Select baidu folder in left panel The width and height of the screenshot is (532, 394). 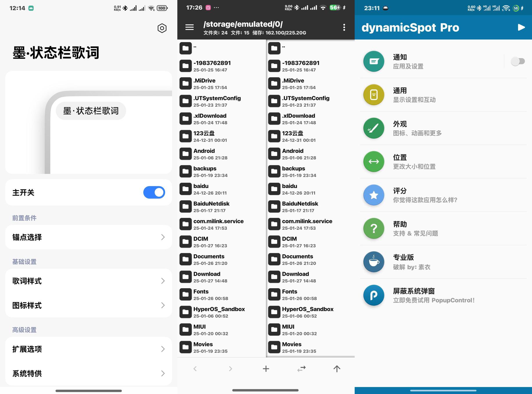(222, 189)
